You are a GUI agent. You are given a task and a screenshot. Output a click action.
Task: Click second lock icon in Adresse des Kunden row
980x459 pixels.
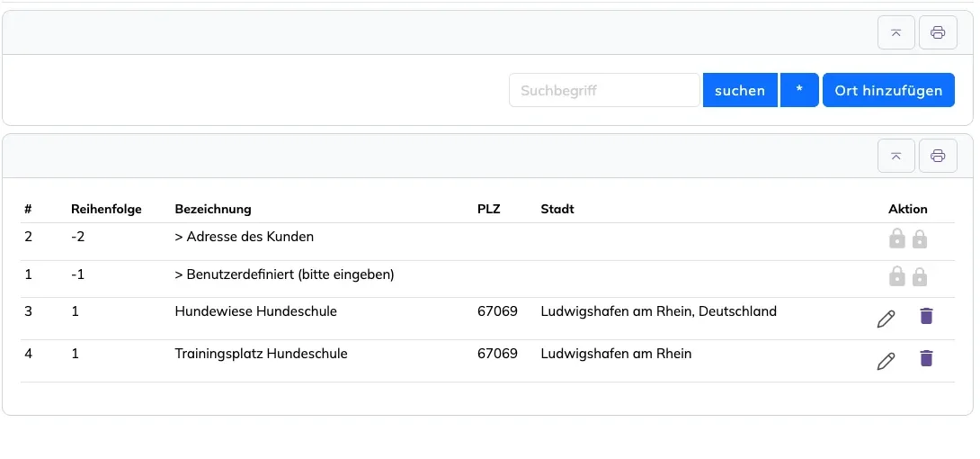pos(920,238)
